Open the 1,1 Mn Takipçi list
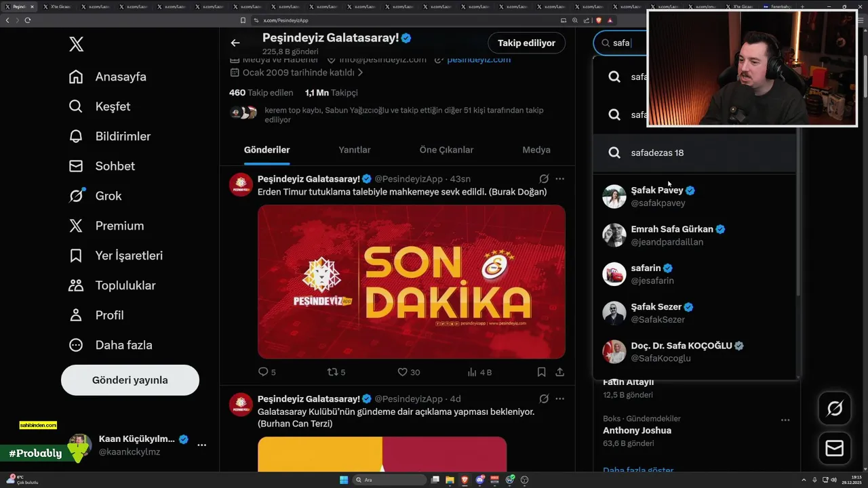Image resolution: width=868 pixels, height=488 pixels. 331,92
